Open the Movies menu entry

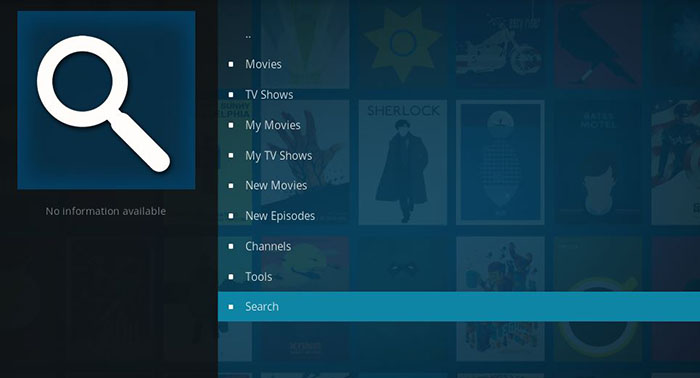coord(263,64)
